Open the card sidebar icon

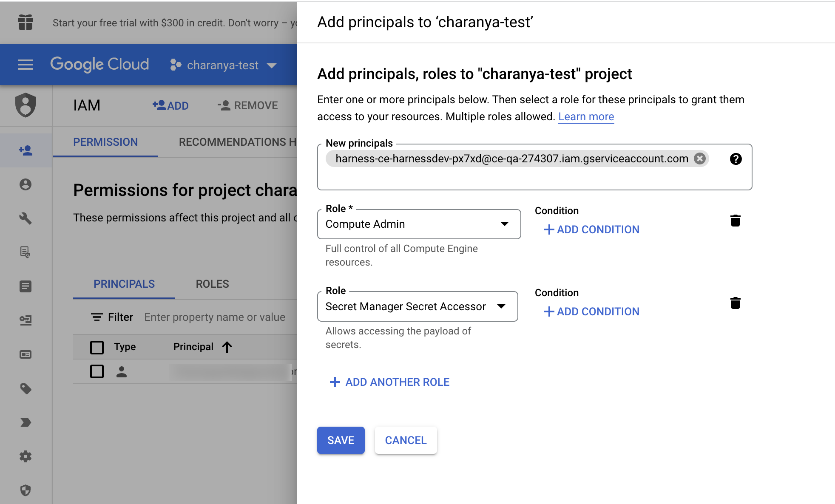point(26,354)
